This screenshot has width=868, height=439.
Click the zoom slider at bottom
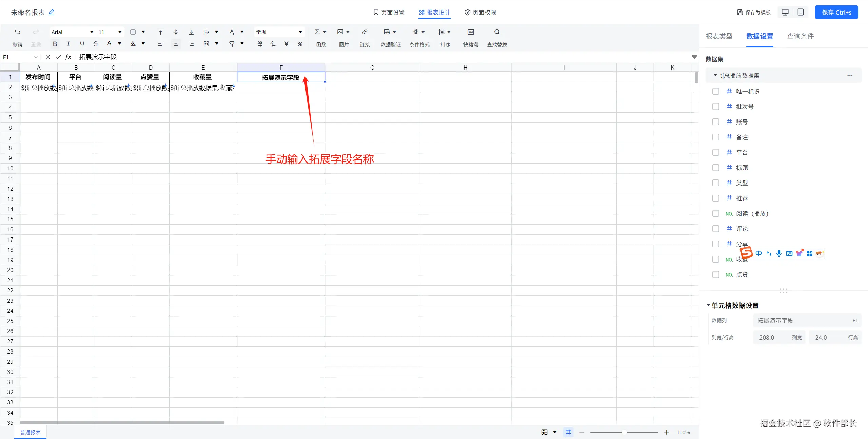tap(624, 432)
